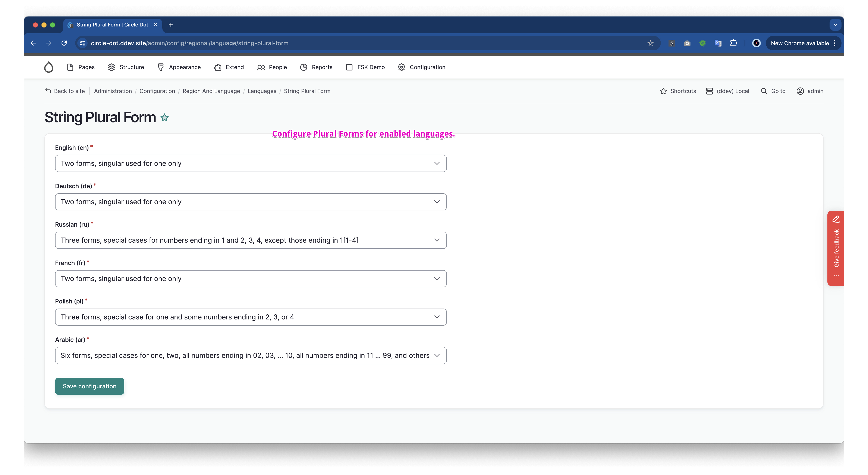Viewport: 868px width, 475px height.
Task: Reload the page with the refresh icon
Action: click(x=64, y=43)
